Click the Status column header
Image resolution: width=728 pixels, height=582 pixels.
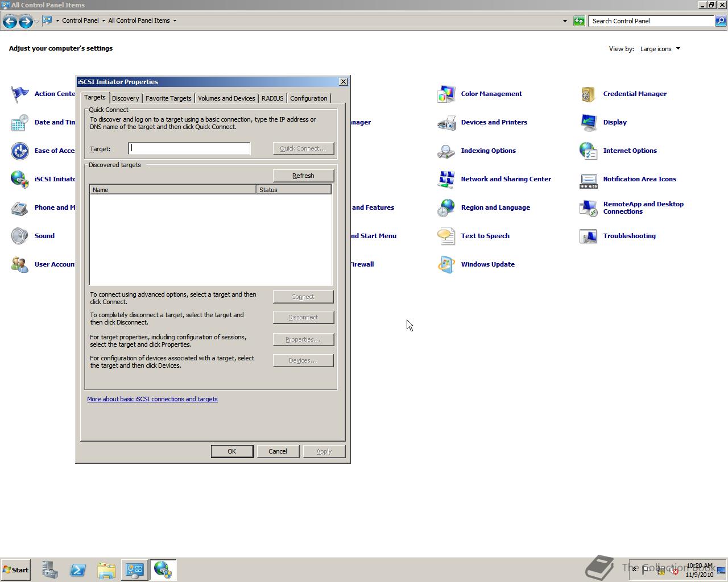point(293,190)
